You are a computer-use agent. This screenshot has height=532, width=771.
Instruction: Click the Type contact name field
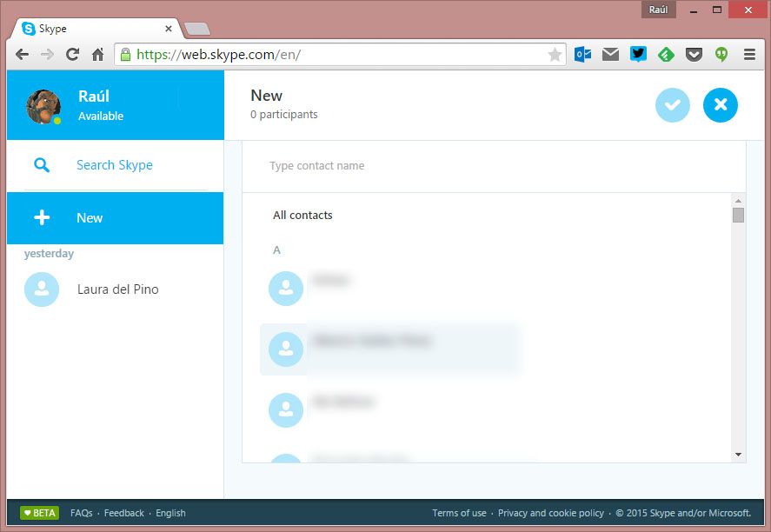(x=494, y=166)
